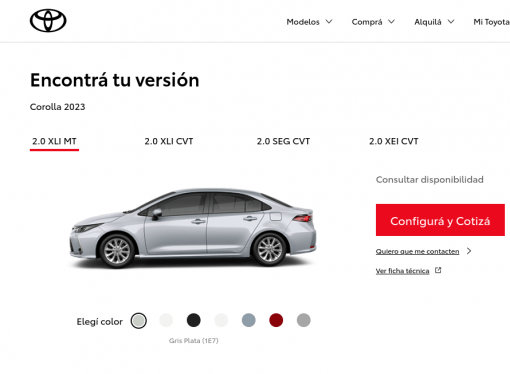
Task: Open the Mi Toyota menu item
Action: [491, 22]
